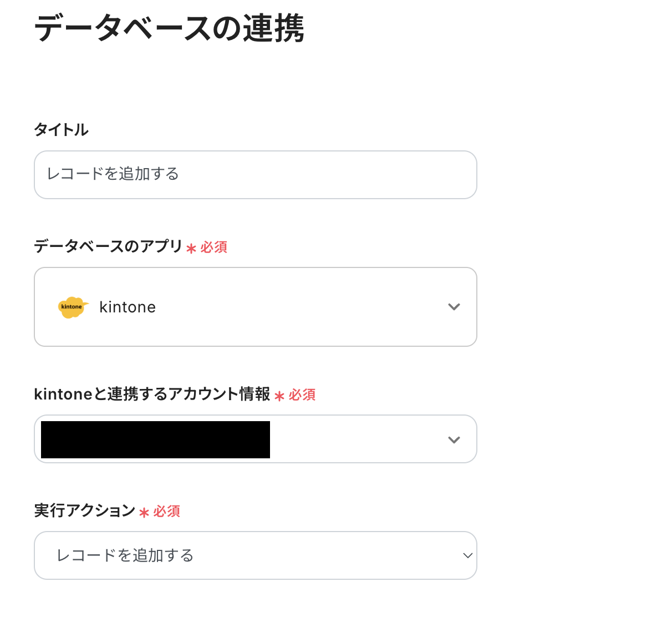Click the kintone cloud logo icon
This screenshot has width=672, height=627.
pyautogui.click(x=73, y=307)
